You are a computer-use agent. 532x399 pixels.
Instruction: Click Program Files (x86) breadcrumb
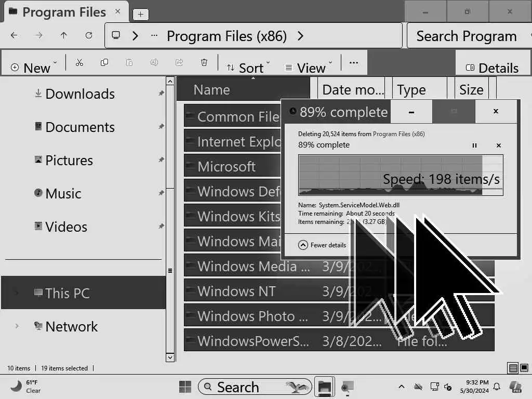227,36
